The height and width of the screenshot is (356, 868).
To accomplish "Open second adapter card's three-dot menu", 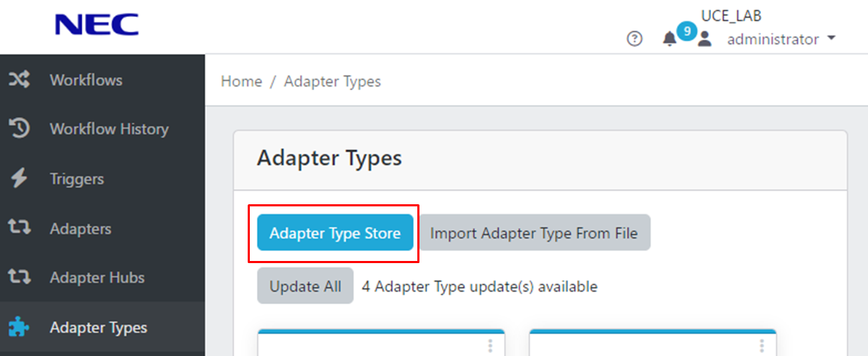I will click(x=762, y=345).
